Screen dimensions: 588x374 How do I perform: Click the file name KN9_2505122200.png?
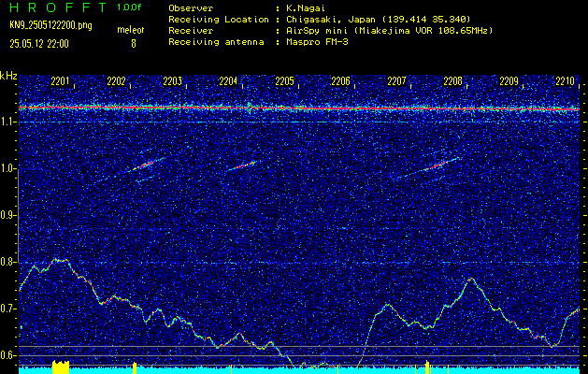[x=50, y=25]
